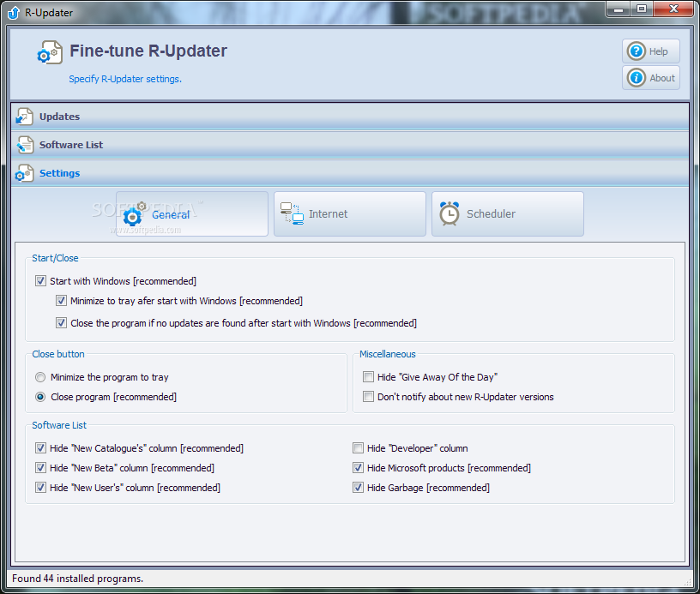Click the About info icon
This screenshot has width=700, height=594.
(x=637, y=78)
